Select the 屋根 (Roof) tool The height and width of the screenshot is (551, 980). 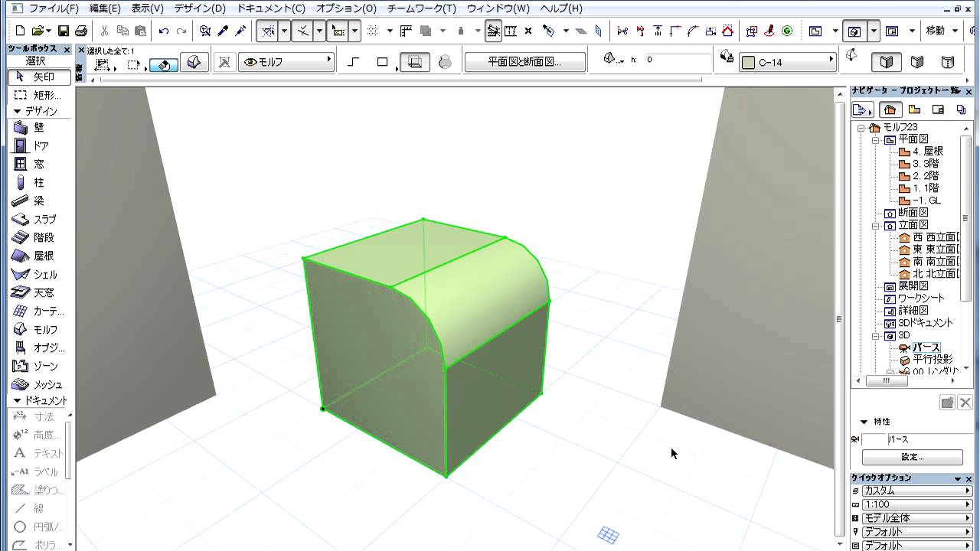[40, 256]
